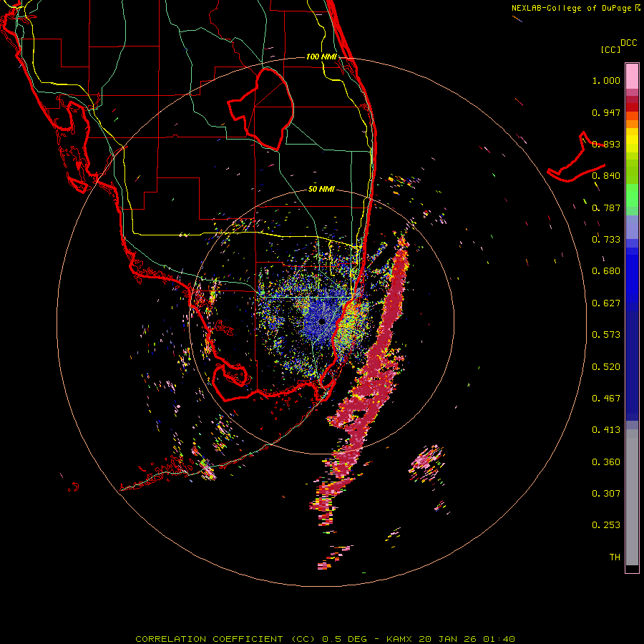This screenshot has height=644, width=644.
Task: Click the 0.520 legend value
Action: (x=606, y=367)
